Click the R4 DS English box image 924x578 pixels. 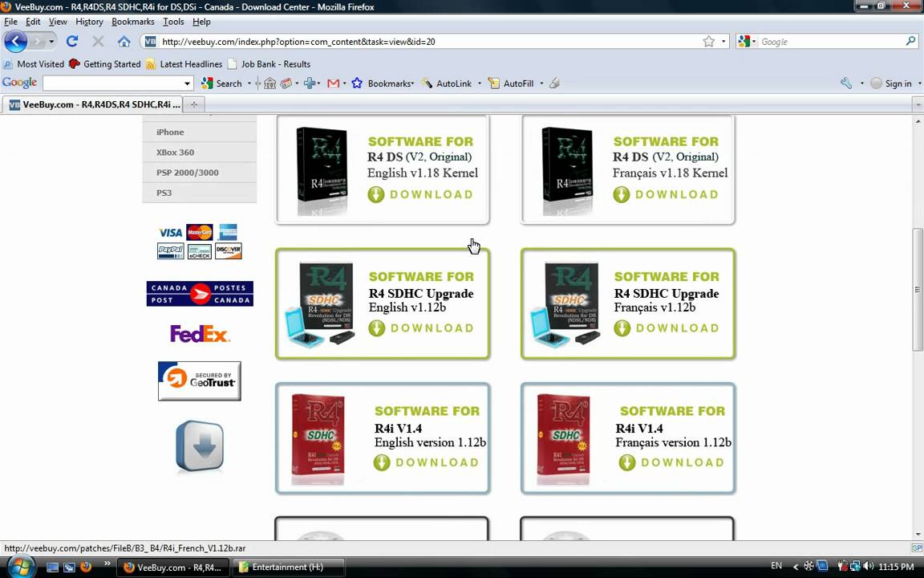click(x=322, y=171)
